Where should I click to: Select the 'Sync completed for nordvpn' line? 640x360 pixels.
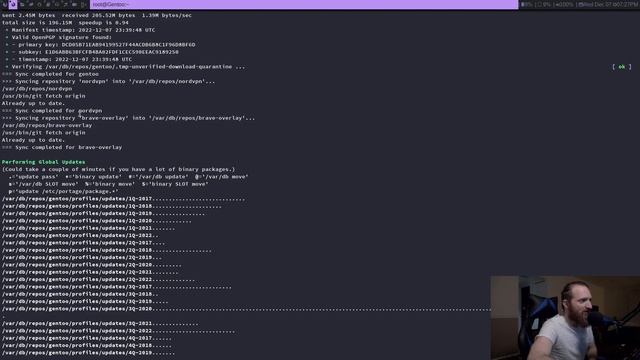tap(52, 111)
